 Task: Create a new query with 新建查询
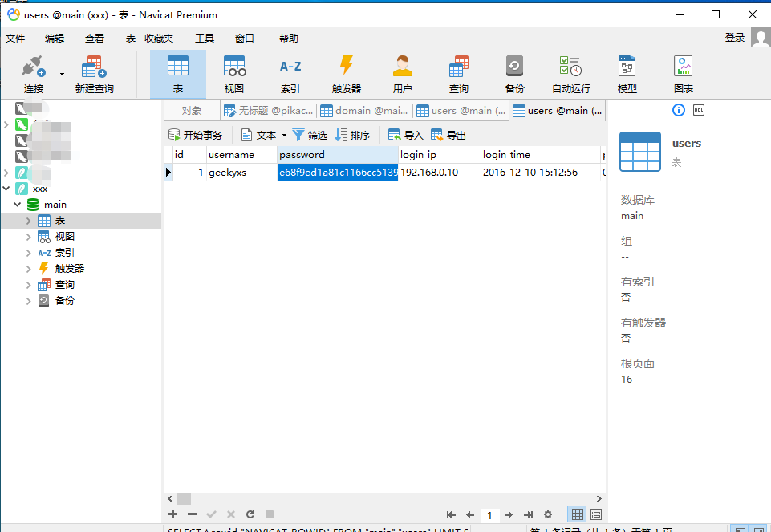(x=94, y=74)
